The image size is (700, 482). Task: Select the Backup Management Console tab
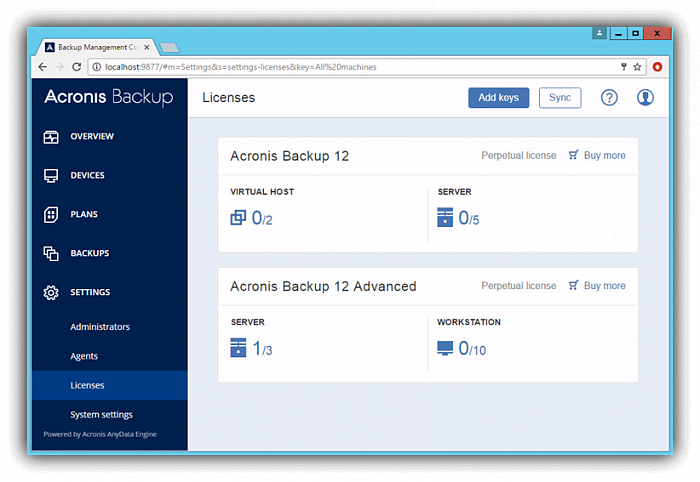98,47
